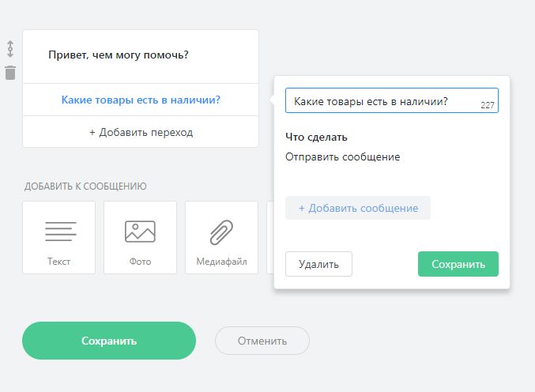
Task: Click the trash icon to delete the message
Action: [x=10, y=73]
